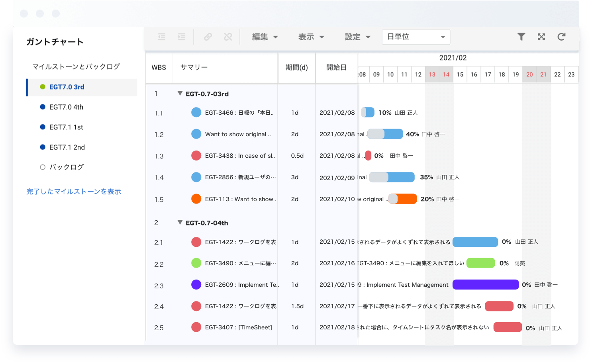Click the 1.5d duration cell
The image size is (592, 364).
297,306
